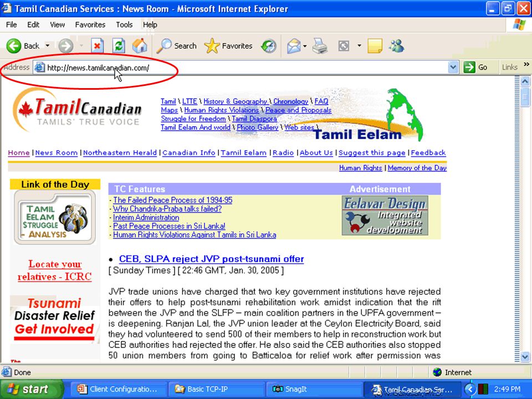Open The Failed Peace Process of 1994-95
Viewport: 532px width, 399px height.
(x=173, y=200)
